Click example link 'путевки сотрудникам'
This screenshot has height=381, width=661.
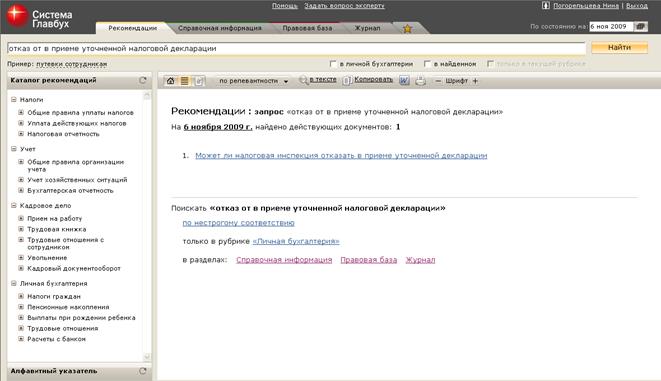(71, 64)
